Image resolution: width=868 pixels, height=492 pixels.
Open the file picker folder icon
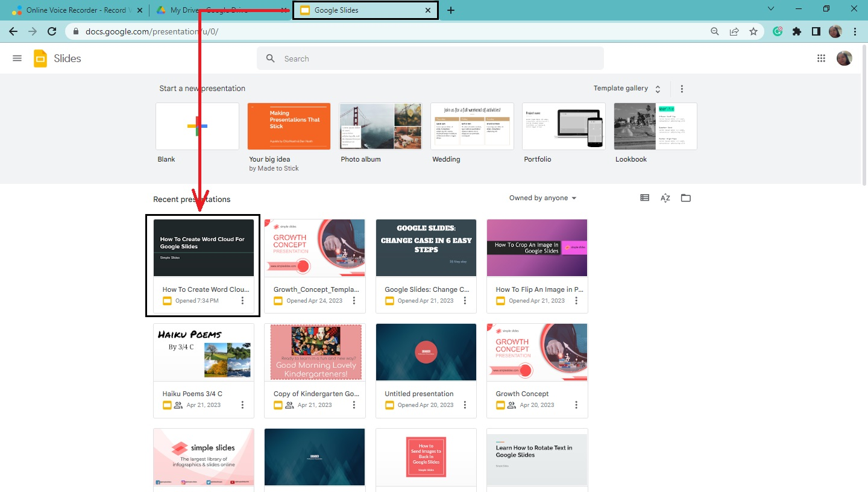click(x=686, y=198)
